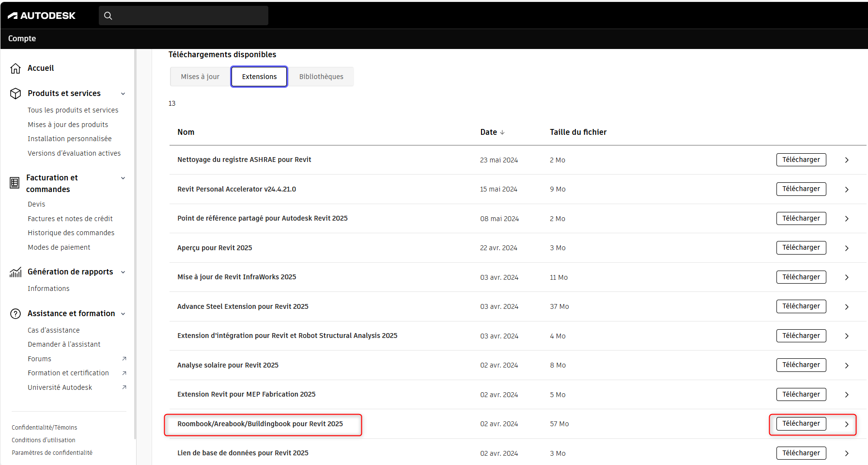Viewport: 868px width, 465px height.
Task: Select the Extensions tab
Action: (259, 77)
